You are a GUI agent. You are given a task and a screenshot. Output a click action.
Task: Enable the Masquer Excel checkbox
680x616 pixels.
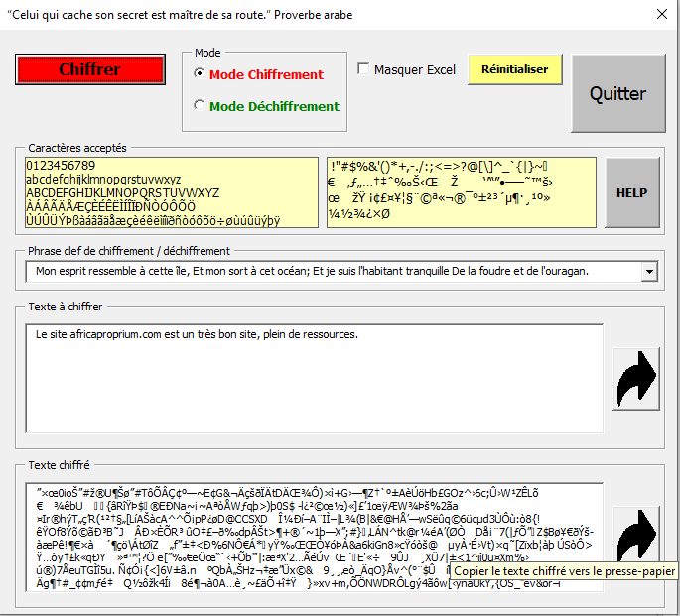pyautogui.click(x=363, y=69)
